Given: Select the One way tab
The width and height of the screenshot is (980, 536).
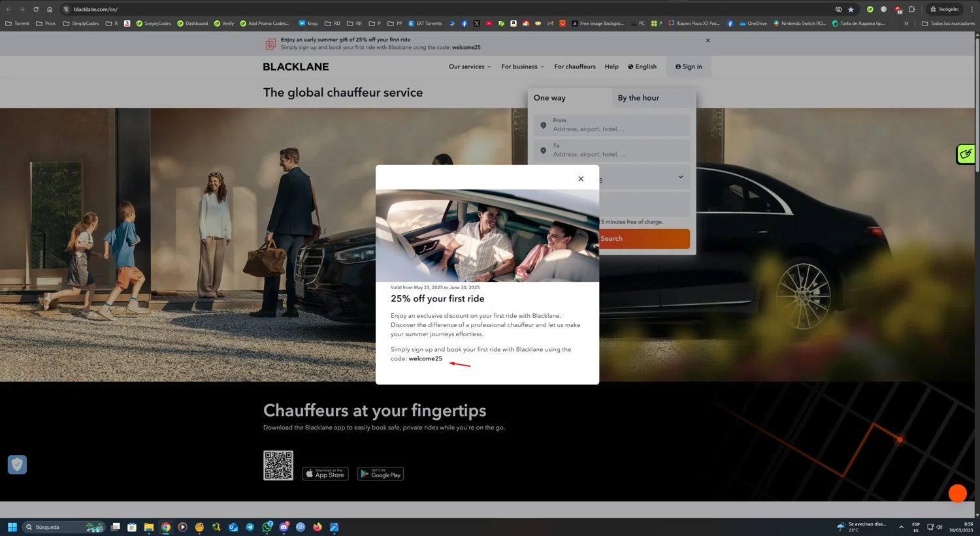Looking at the screenshot, I should [x=570, y=98].
